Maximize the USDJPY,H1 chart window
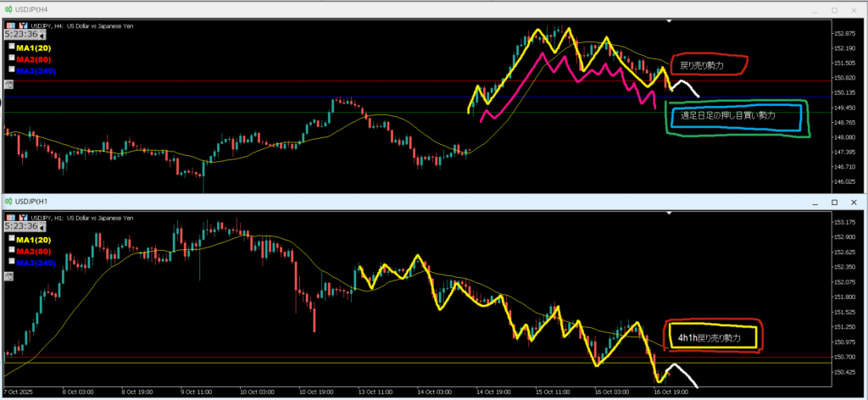Image resolution: width=868 pixels, height=400 pixels. (834, 202)
